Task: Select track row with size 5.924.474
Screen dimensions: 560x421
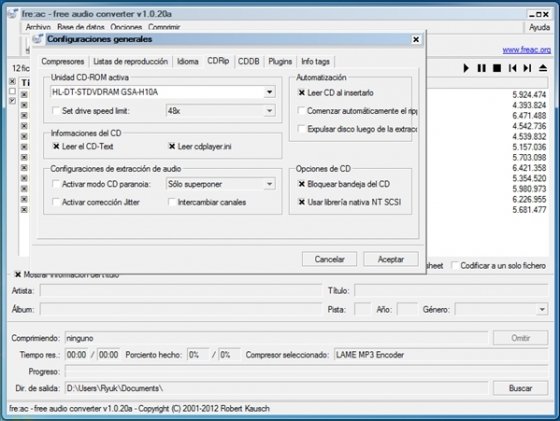Action: [529, 95]
